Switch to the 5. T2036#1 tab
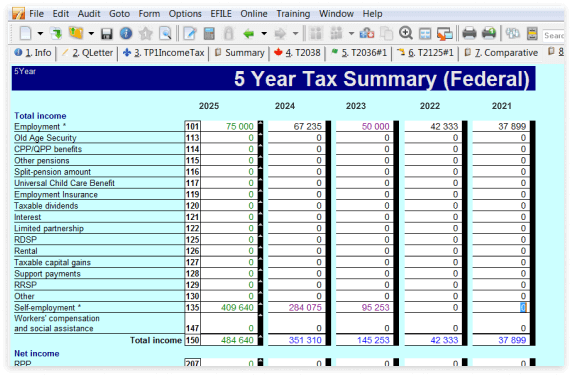Screen dimensions: 572x376 pyautogui.click(x=359, y=53)
